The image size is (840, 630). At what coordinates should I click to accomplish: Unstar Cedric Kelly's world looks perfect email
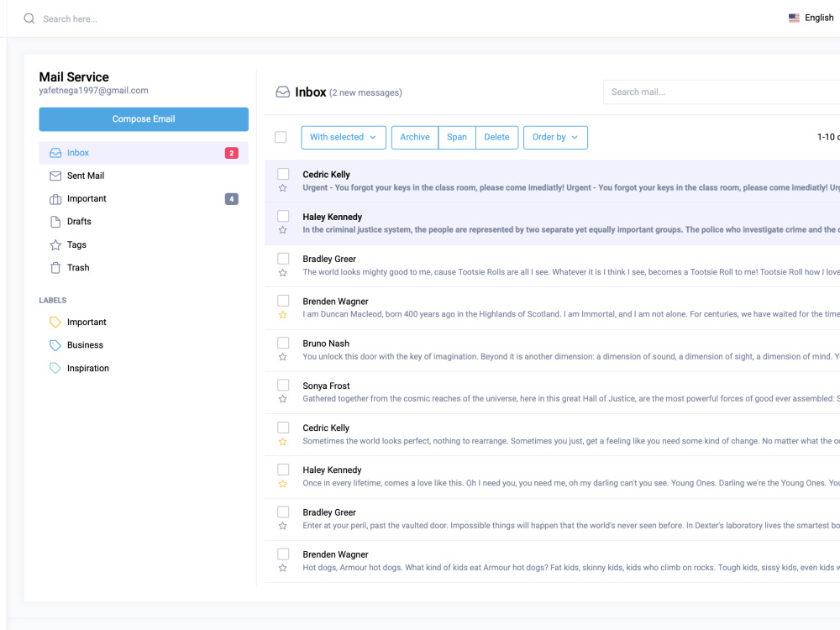coord(283,442)
